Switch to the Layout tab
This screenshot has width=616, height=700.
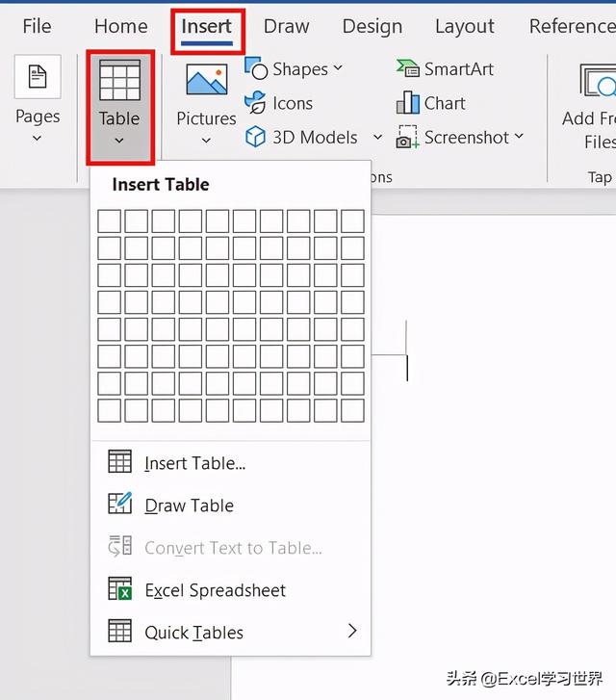[465, 26]
